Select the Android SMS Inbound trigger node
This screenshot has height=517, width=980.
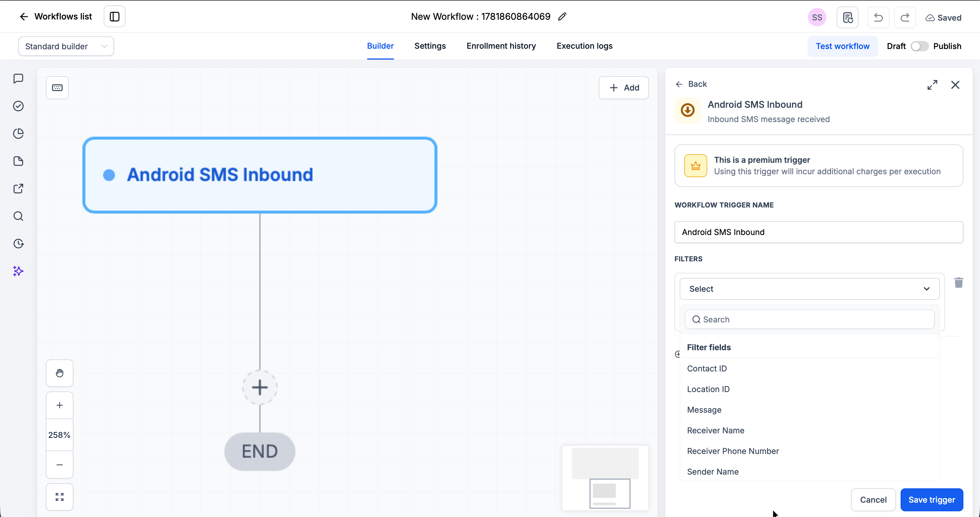pos(260,175)
